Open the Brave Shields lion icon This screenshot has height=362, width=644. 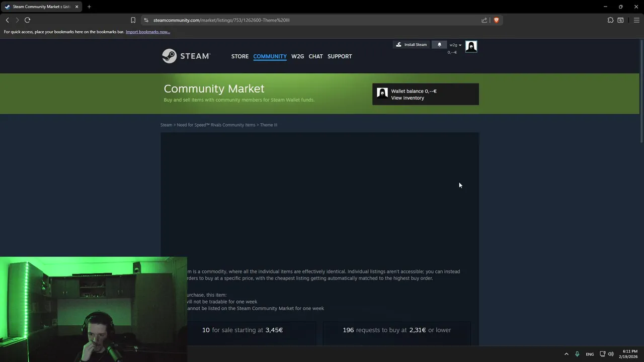click(x=496, y=20)
